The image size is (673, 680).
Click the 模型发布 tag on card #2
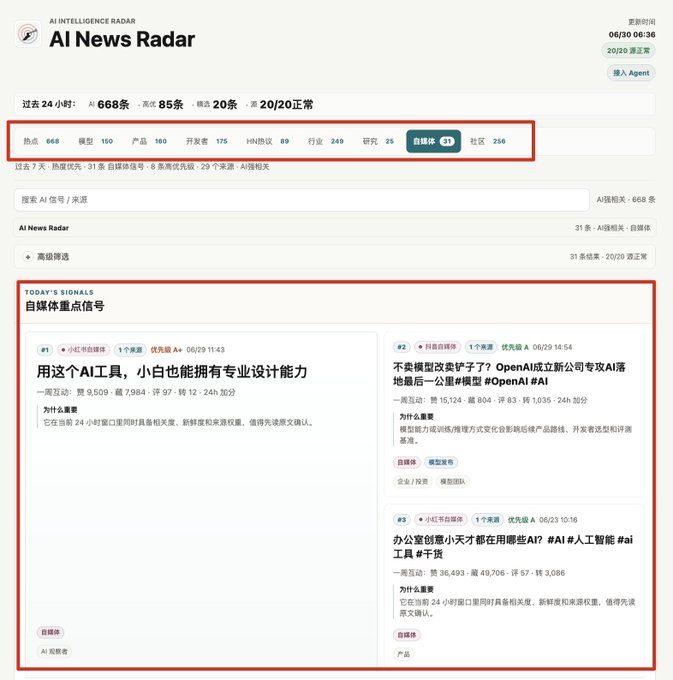click(x=441, y=462)
